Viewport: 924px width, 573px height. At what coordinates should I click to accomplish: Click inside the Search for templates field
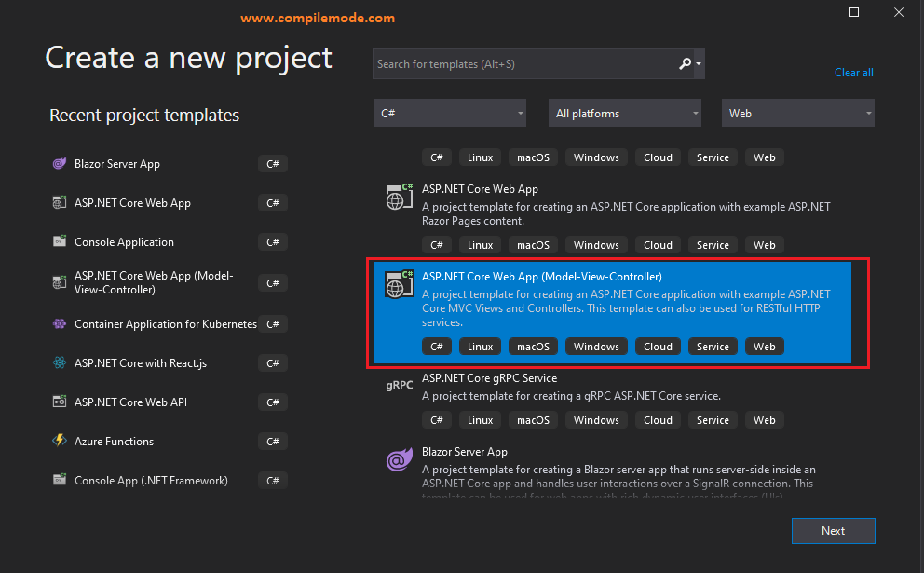(522, 63)
